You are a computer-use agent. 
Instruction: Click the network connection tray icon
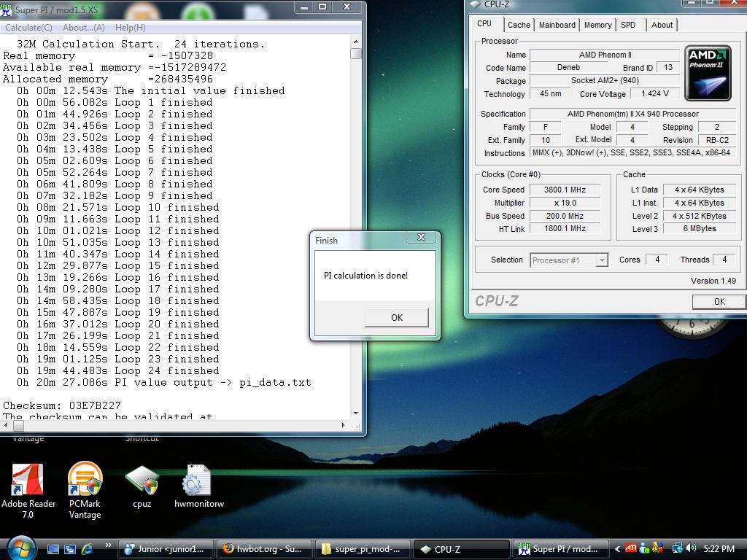point(677,548)
